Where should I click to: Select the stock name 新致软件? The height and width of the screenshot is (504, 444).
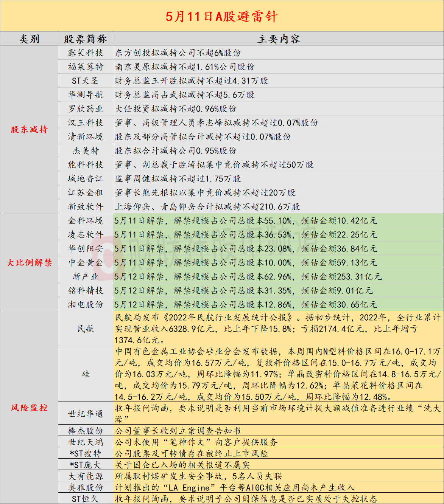click(x=86, y=206)
